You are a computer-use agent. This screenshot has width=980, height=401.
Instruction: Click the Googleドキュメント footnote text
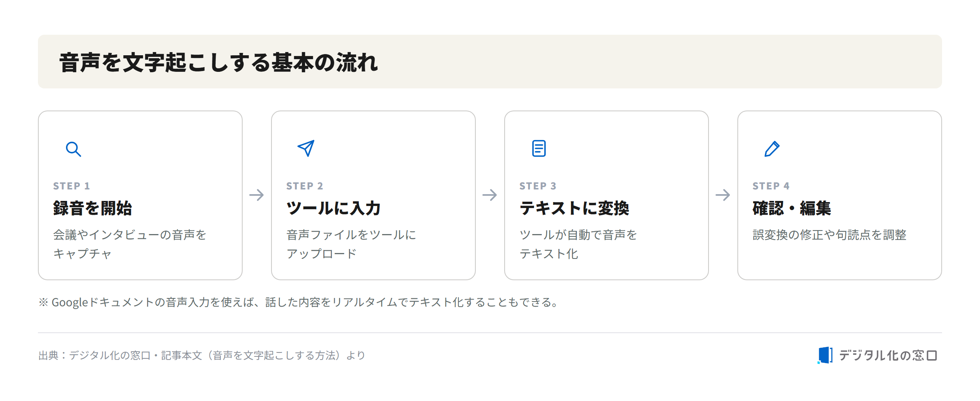299,302
